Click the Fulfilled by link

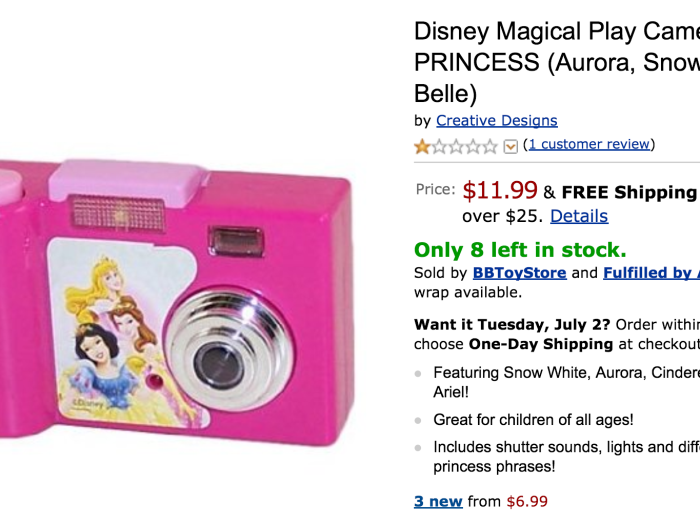coord(651,272)
